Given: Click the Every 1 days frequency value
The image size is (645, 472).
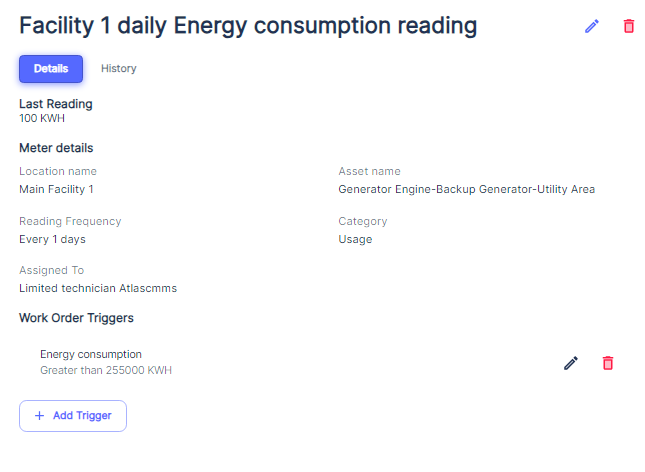Looking at the screenshot, I should tap(53, 239).
